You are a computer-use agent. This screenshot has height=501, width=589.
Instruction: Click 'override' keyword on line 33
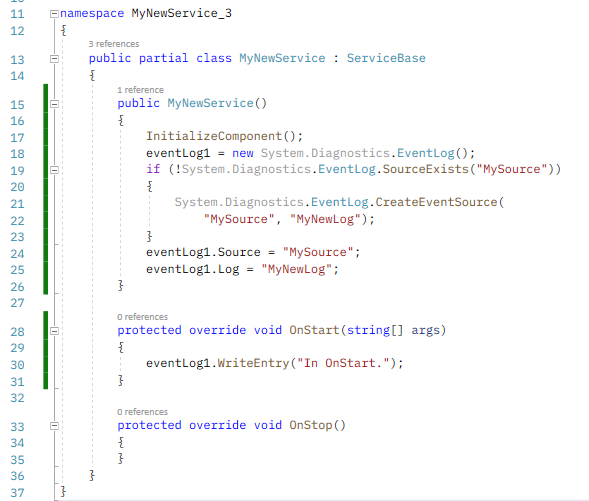coord(217,425)
